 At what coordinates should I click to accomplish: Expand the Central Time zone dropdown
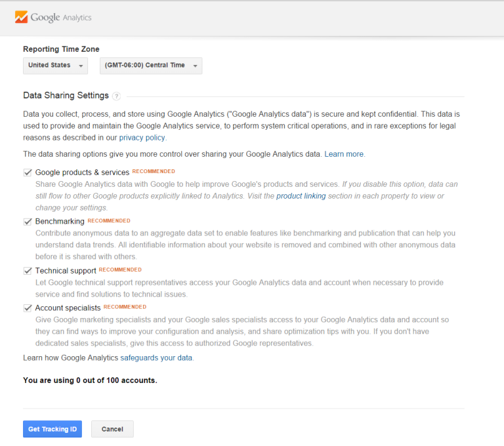(151, 66)
